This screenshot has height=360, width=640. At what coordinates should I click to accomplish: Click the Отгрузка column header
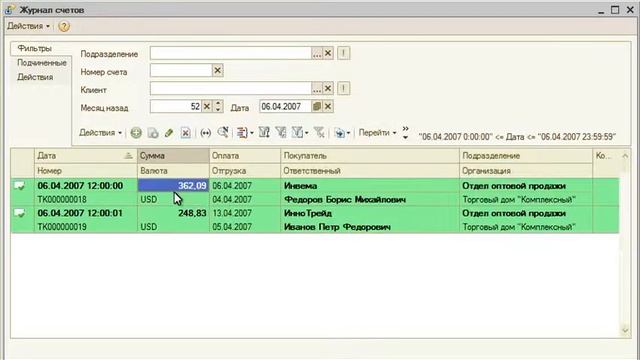pos(245,171)
